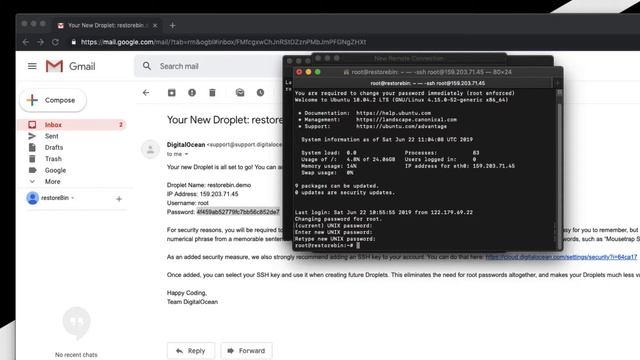Viewport: 640px width, 360px height.
Task: Close the terminal window with the red button
Action: [299, 72]
